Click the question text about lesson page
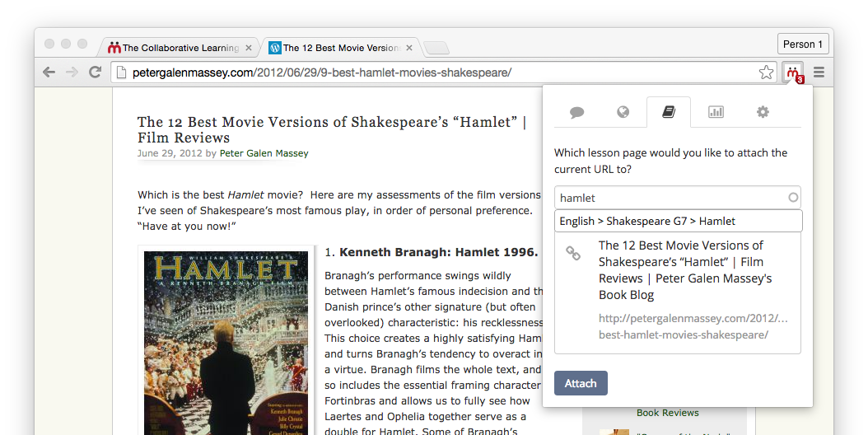Image resolution: width=868 pixels, height=435 pixels. coord(671,161)
